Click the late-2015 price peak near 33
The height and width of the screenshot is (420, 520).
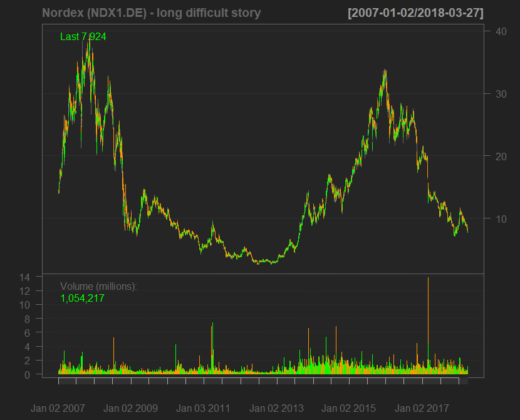[385, 72]
